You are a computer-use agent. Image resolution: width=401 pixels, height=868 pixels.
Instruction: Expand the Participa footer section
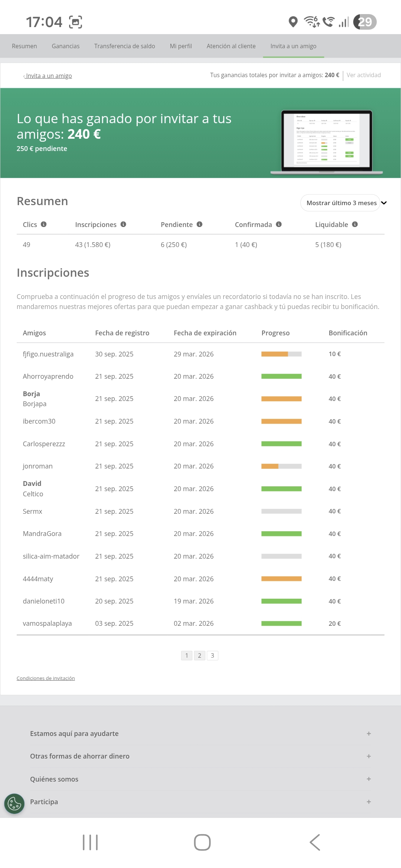[x=369, y=802]
